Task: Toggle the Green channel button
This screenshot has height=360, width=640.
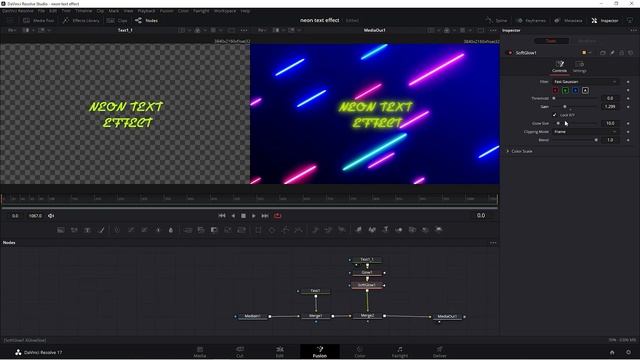Action: tap(565, 90)
